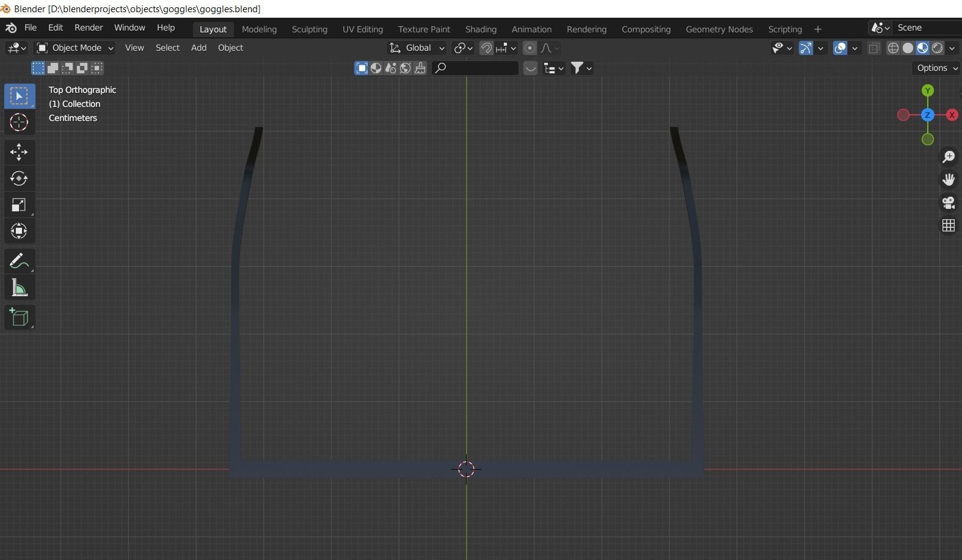This screenshot has height=560, width=962.
Task: Choose the Measure ruler tool
Action: tap(19, 288)
